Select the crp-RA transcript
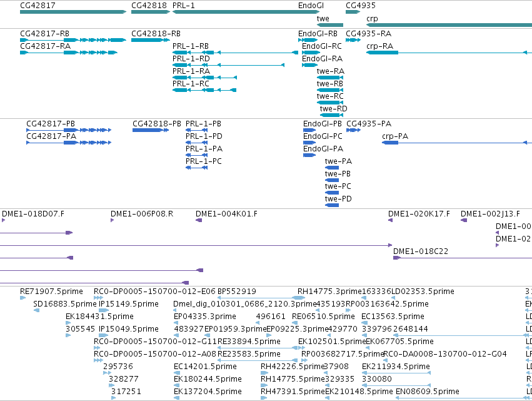 (449, 53)
